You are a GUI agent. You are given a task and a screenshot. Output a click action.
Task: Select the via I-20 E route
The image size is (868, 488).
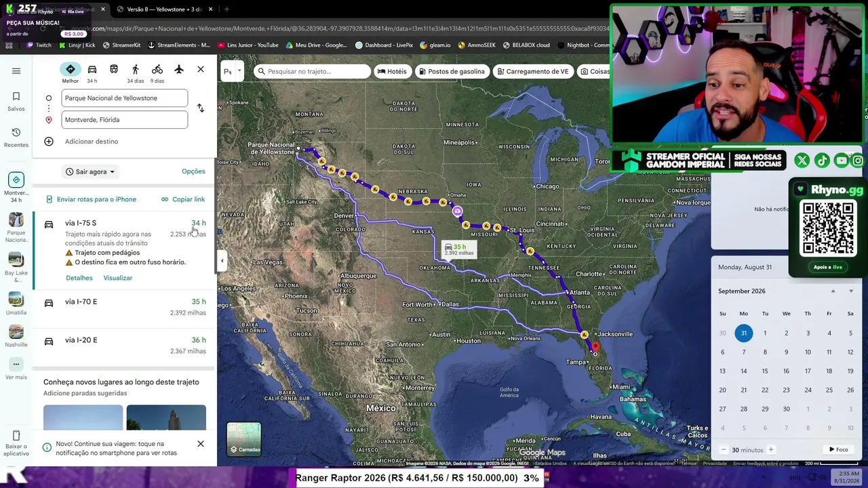(x=125, y=346)
